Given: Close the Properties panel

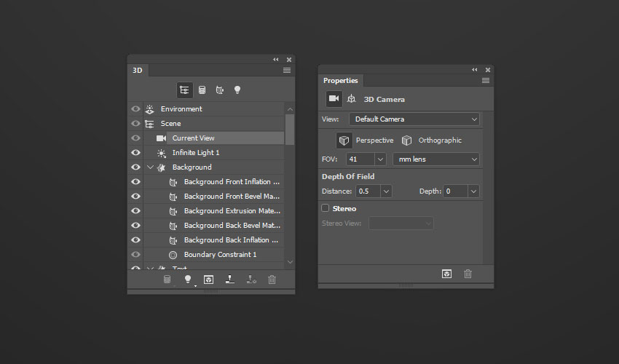Looking at the screenshot, I should 488,70.
